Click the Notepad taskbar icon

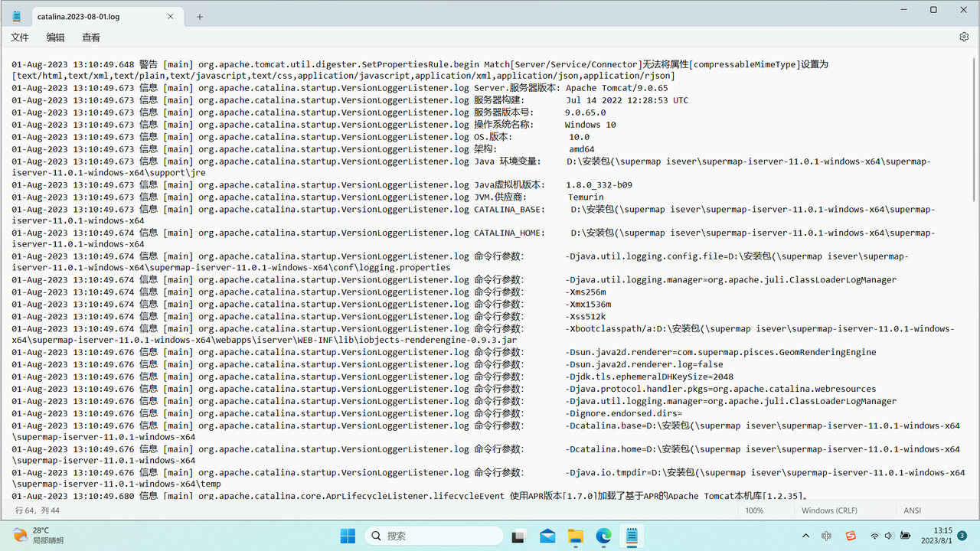[x=632, y=536]
